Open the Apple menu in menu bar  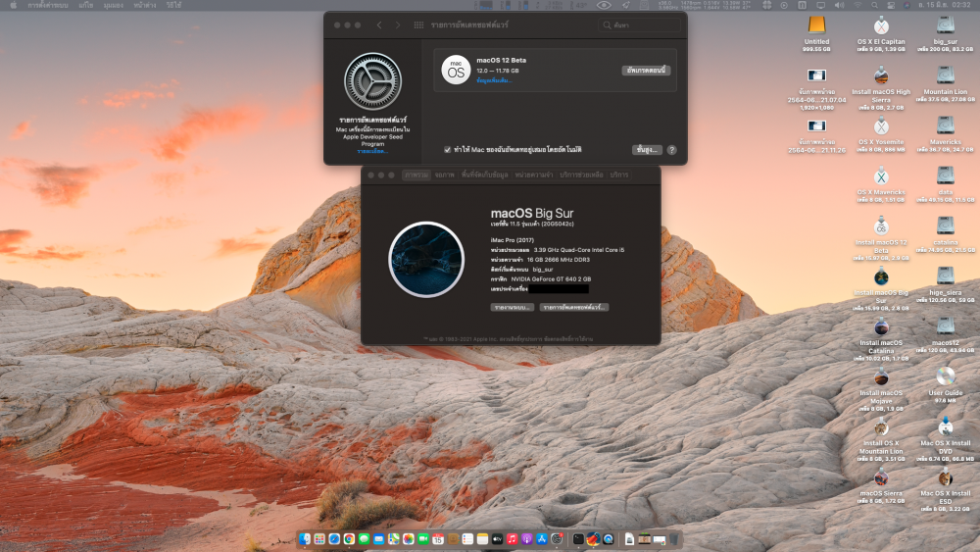(x=13, y=5)
